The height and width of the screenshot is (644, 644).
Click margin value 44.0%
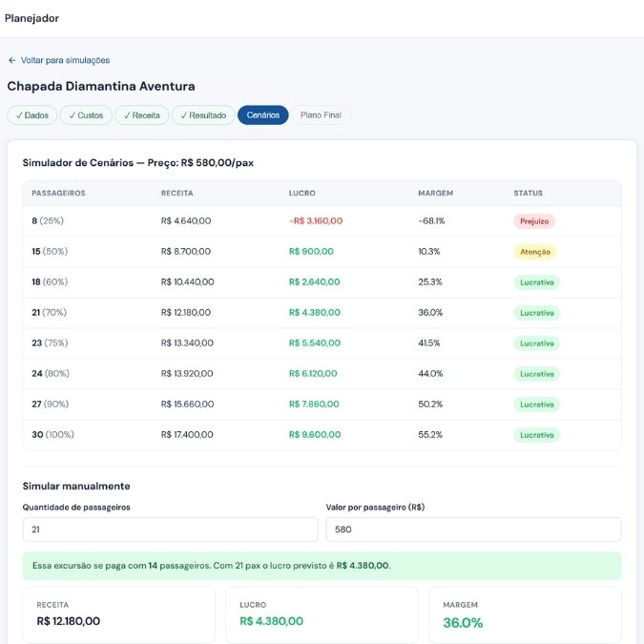(x=430, y=373)
